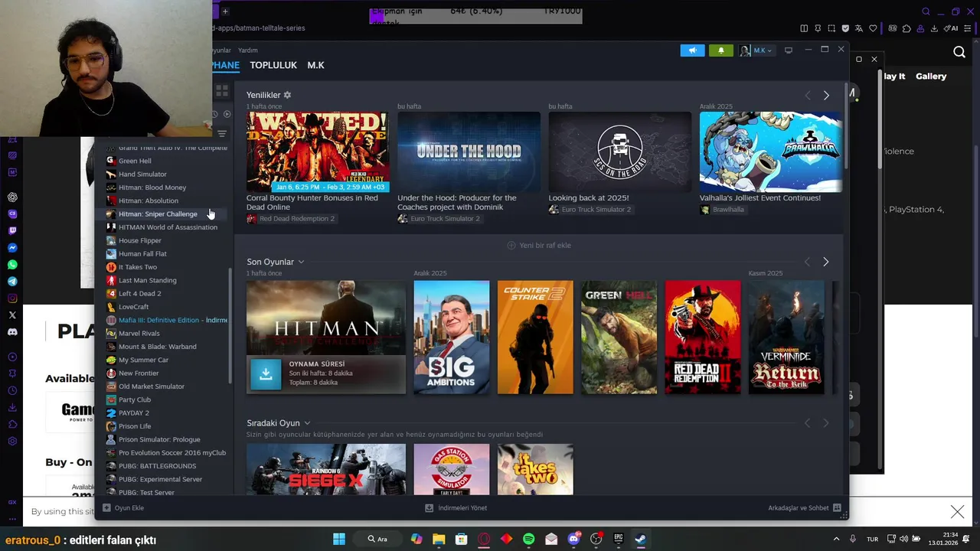Open Steam notifications bell button

(720, 51)
